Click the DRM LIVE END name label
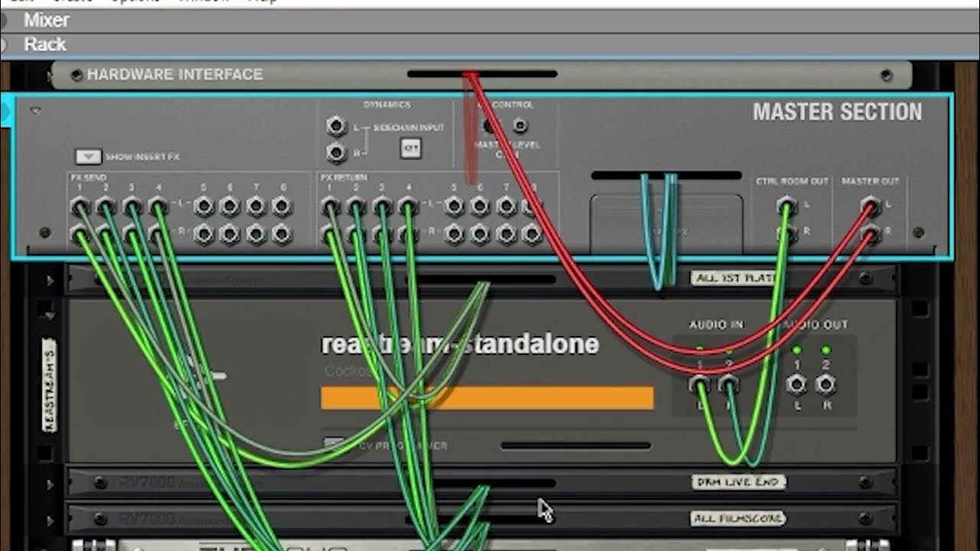The image size is (980, 551). coord(738,482)
